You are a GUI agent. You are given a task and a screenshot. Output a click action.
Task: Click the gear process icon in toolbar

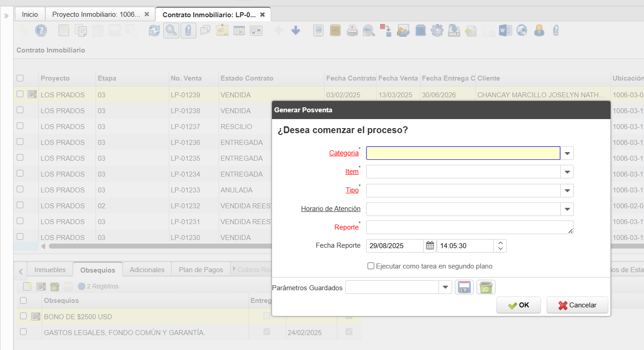tap(437, 30)
